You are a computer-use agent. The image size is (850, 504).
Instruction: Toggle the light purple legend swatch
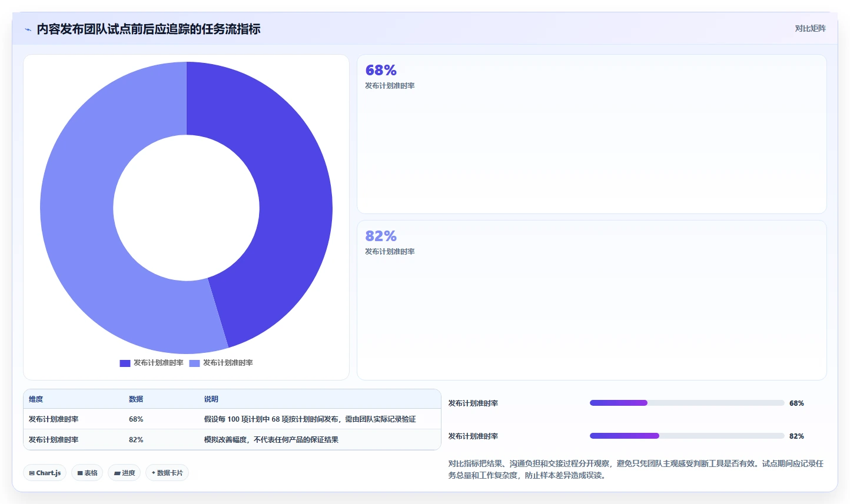point(194,363)
